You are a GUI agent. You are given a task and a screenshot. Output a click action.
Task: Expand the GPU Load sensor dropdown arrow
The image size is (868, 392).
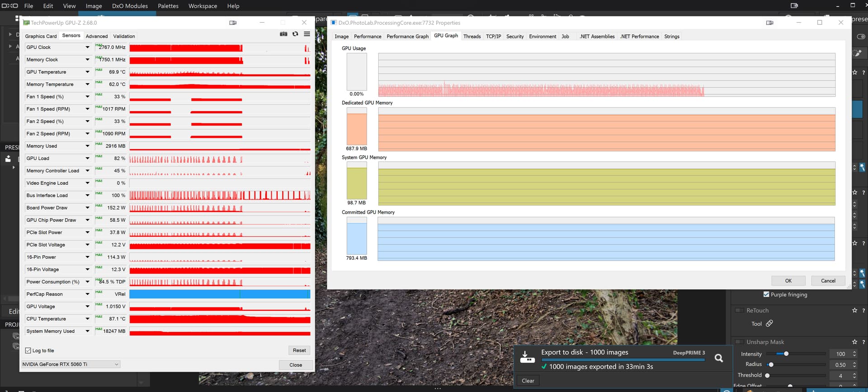87,159
